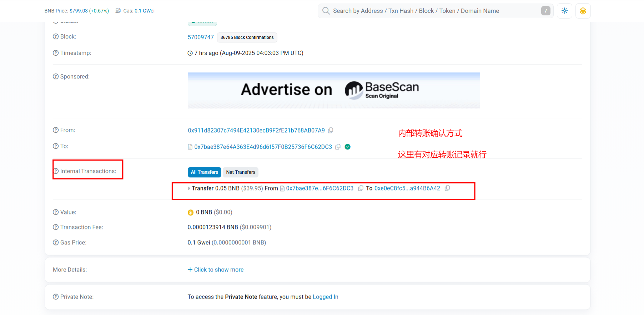Viewport: 644px width, 315px height.
Task: Click the help icon beside Transaction Fee
Action: coord(56,227)
